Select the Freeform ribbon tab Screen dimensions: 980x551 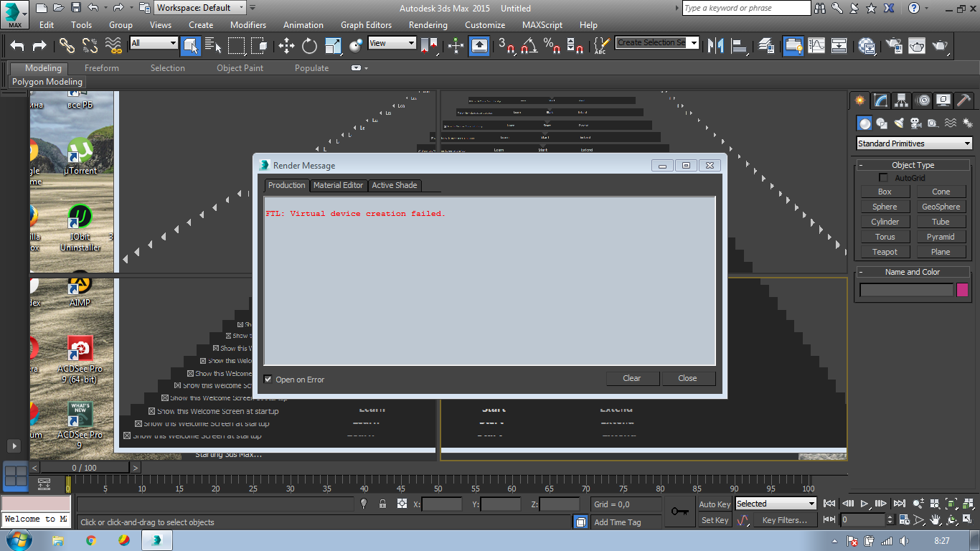(x=102, y=68)
